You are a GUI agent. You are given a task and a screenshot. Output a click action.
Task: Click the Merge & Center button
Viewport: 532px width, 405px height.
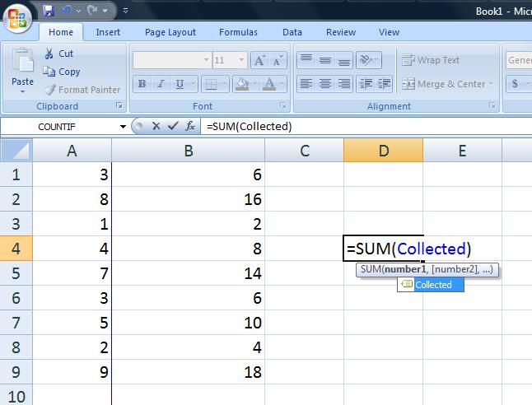pyautogui.click(x=447, y=84)
